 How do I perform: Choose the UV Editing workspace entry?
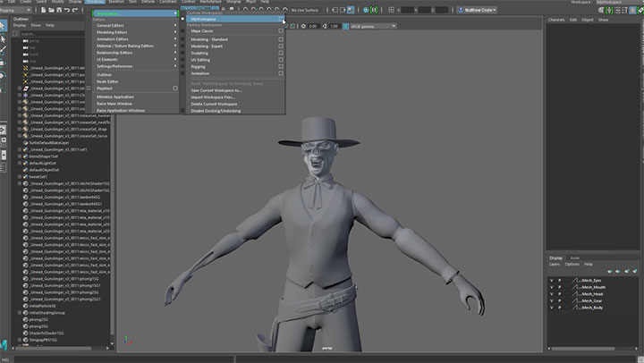point(200,60)
